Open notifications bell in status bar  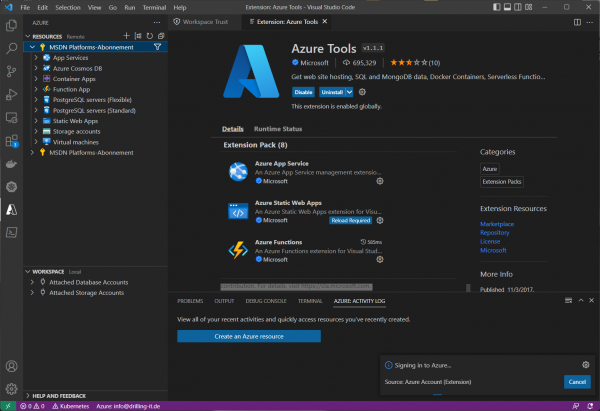pos(590,406)
